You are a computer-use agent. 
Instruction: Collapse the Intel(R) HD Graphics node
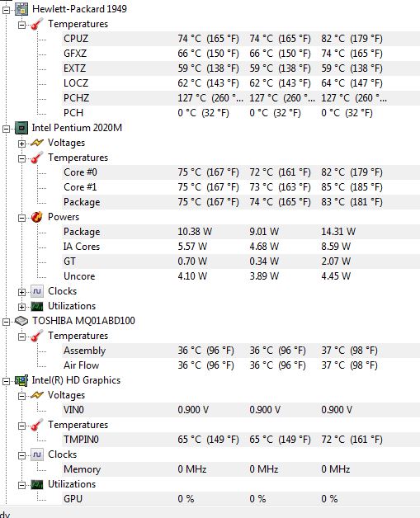(6, 382)
